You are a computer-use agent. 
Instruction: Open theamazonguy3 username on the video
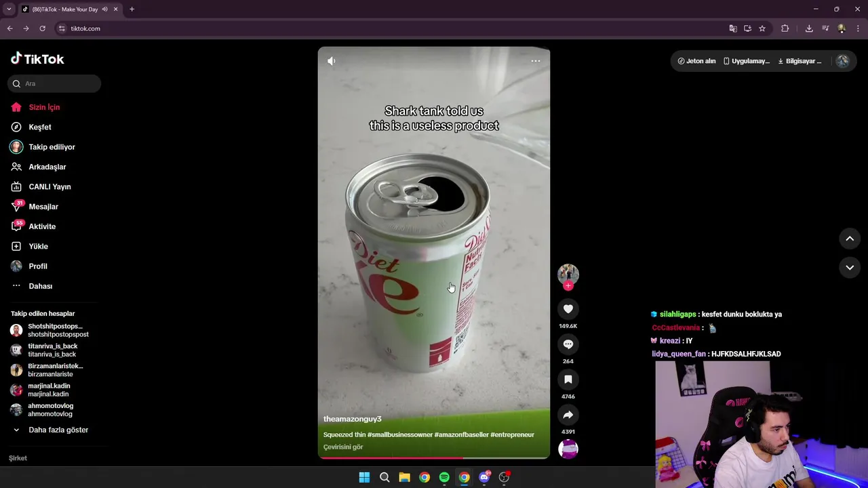tap(352, 419)
